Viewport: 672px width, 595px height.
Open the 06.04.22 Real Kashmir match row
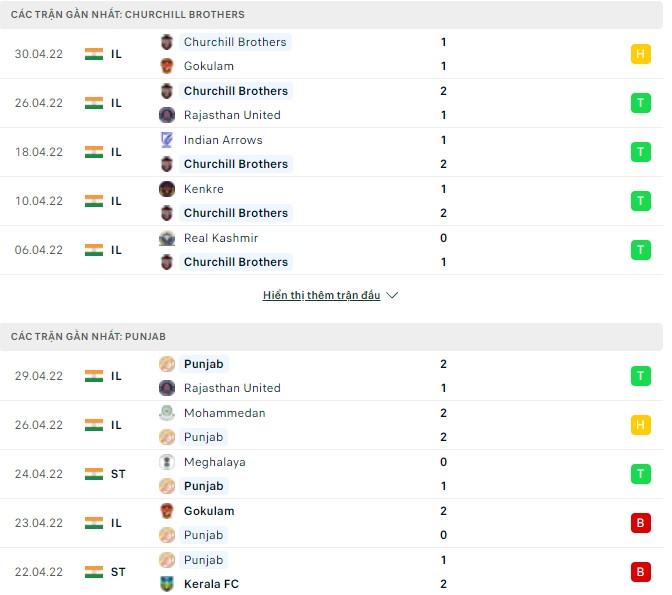[x=330, y=250]
